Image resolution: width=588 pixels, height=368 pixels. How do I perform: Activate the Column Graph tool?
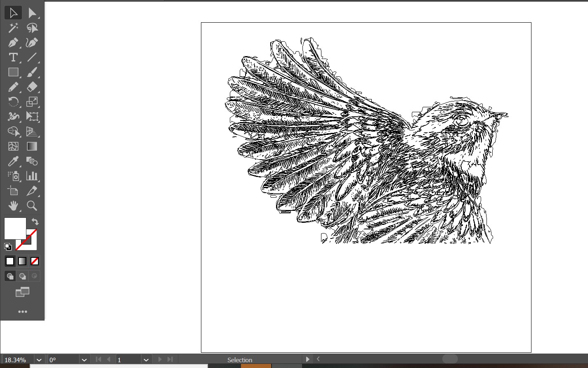click(x=32, y=176)
